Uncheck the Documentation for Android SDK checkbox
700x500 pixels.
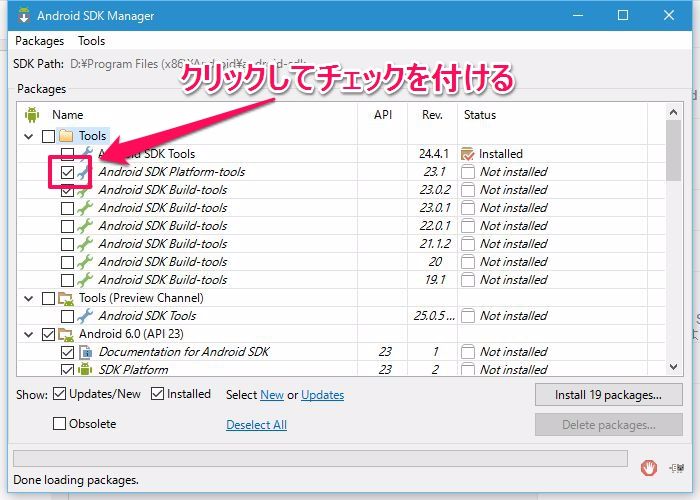[67, 352]
